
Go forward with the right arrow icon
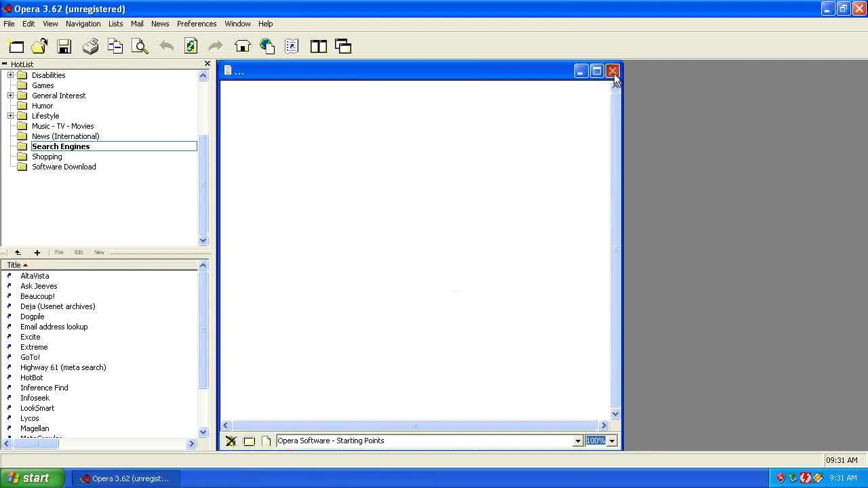[x=216, y=46]
